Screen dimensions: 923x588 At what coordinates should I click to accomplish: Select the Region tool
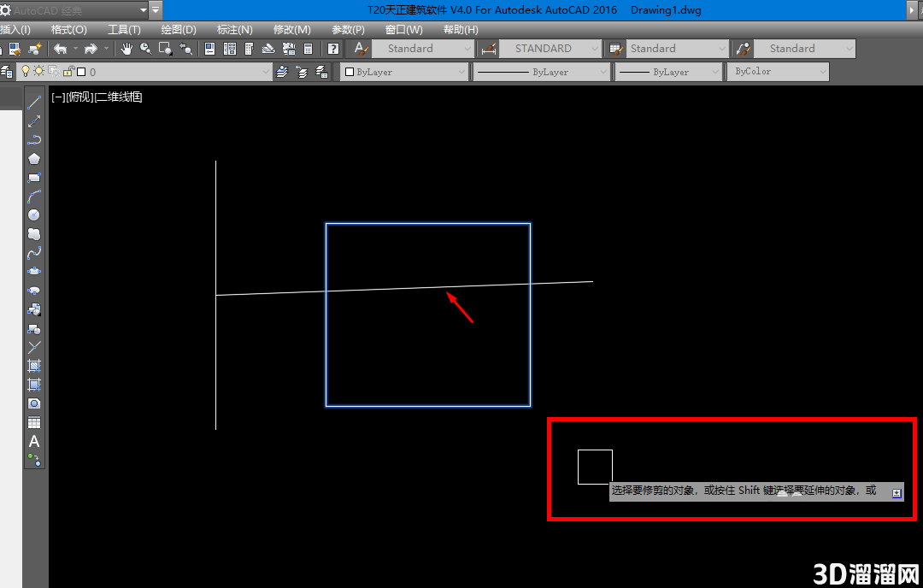[x=34, y=403]
